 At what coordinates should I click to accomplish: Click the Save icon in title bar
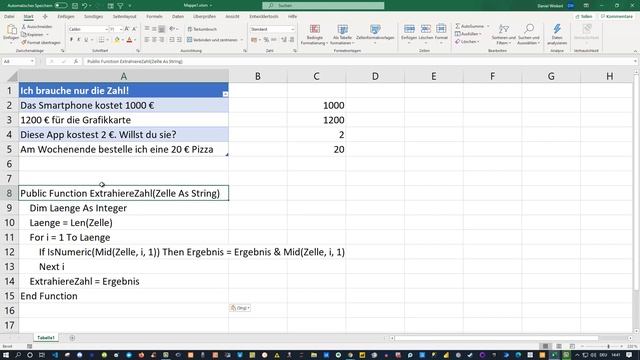[x=75, y=6]
